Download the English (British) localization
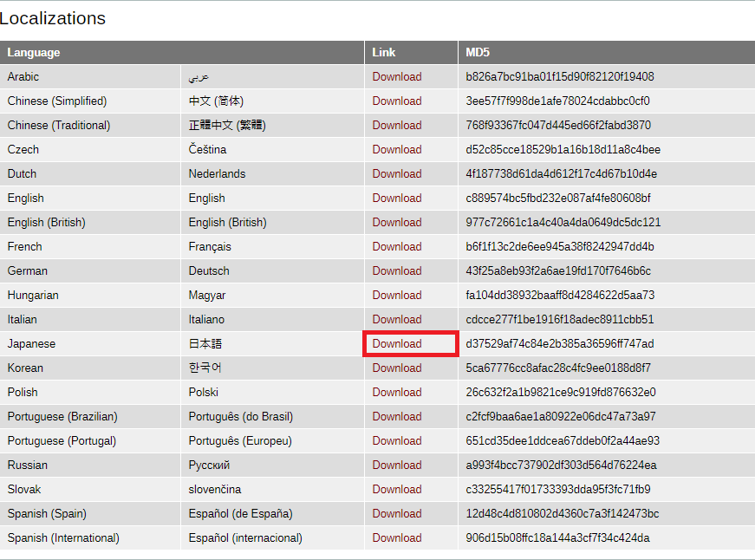 [397, 223]
